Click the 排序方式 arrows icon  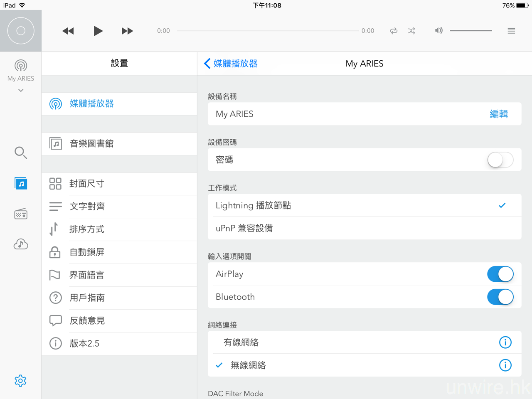[54, 229]
